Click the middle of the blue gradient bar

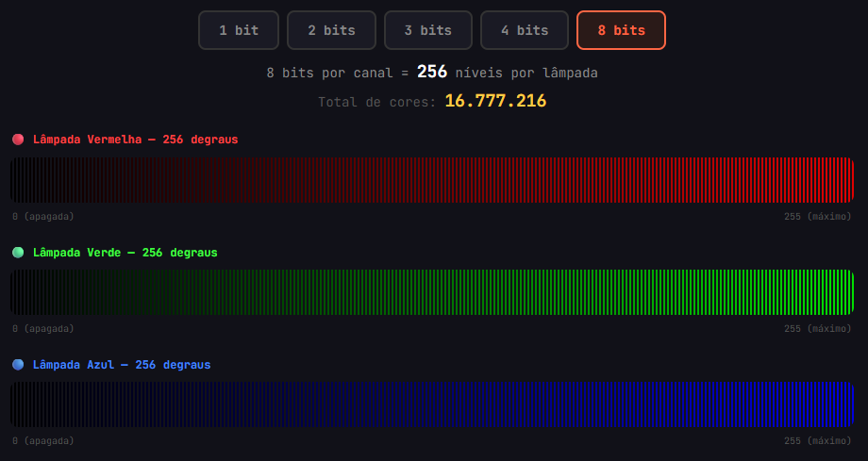click(x=433, y=404)
